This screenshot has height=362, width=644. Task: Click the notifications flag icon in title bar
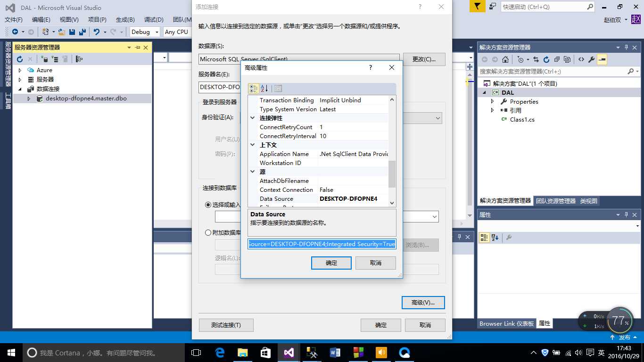[x=478, y=7]
